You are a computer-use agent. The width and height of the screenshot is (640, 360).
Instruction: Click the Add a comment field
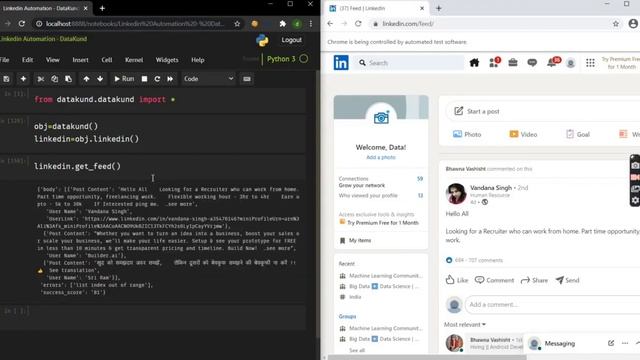pyautogui.click(x=553, y=304)
